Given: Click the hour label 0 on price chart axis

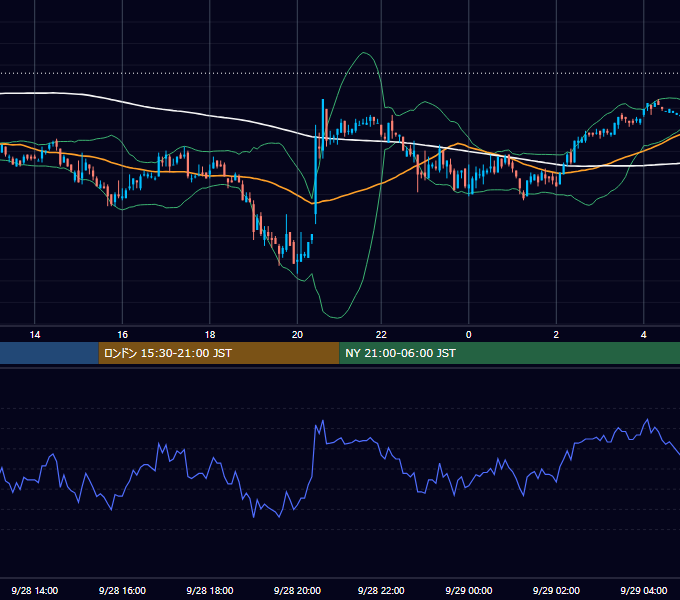Looking at the screenshot, I should pos(468,334).
